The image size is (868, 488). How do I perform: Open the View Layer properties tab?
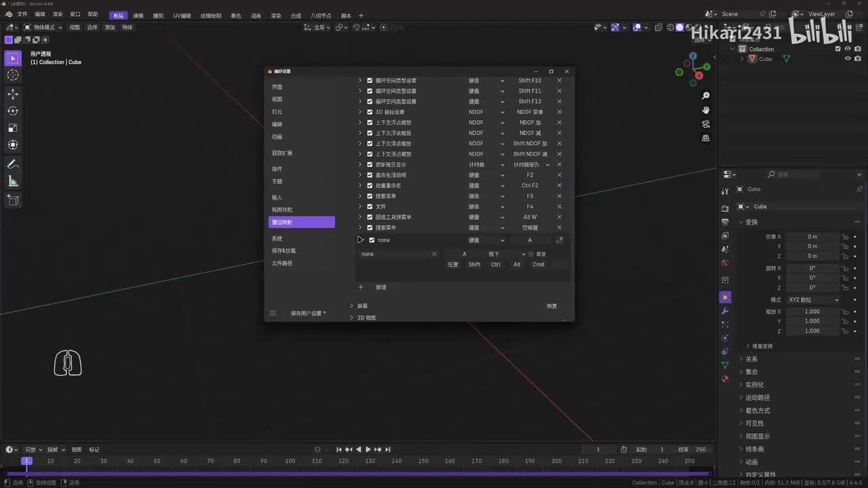point(725,235)
